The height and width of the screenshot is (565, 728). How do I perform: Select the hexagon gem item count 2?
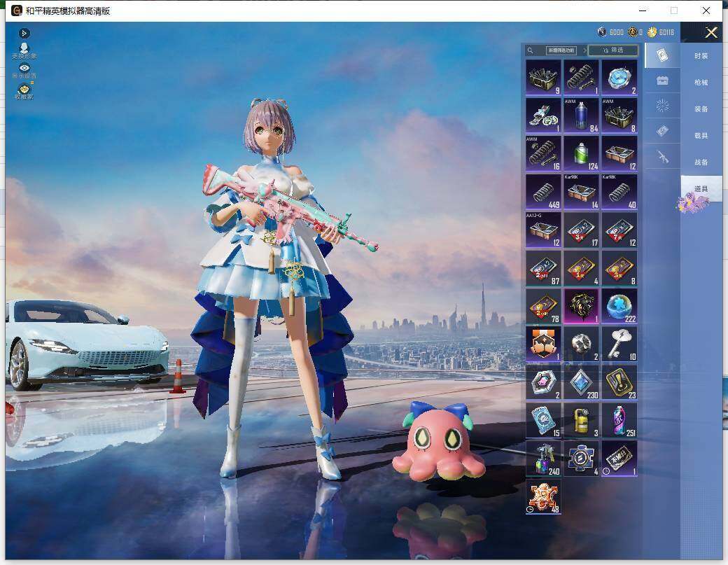click(543, 382)
